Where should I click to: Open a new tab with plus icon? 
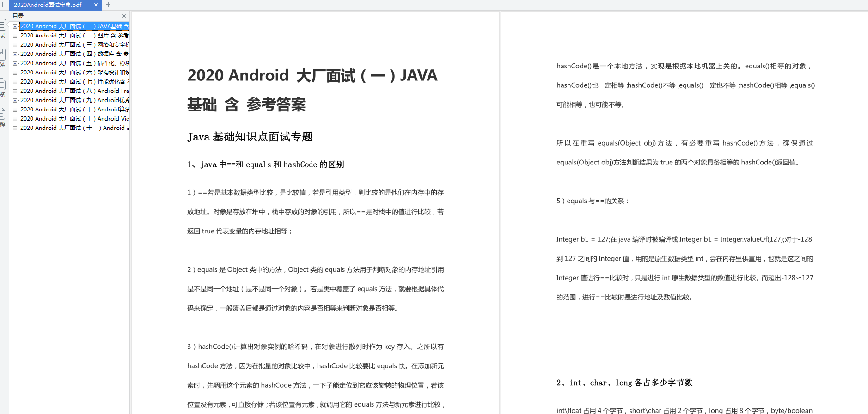(108, 5)
